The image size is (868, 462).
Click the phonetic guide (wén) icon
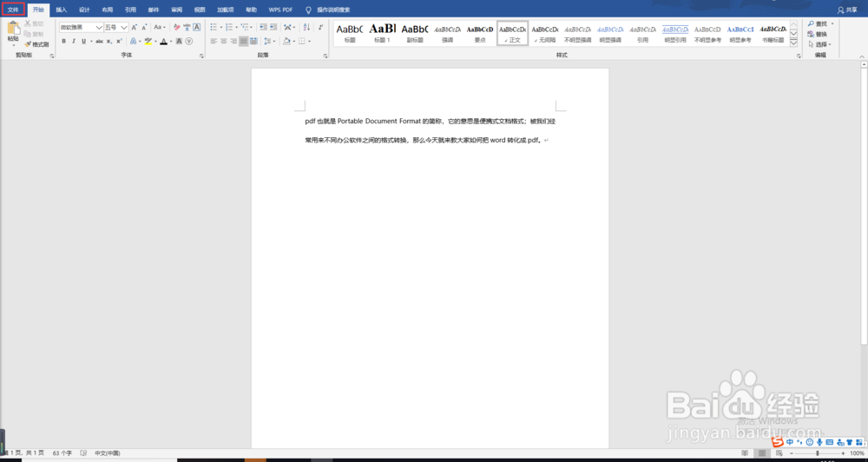tap(187, 27)
